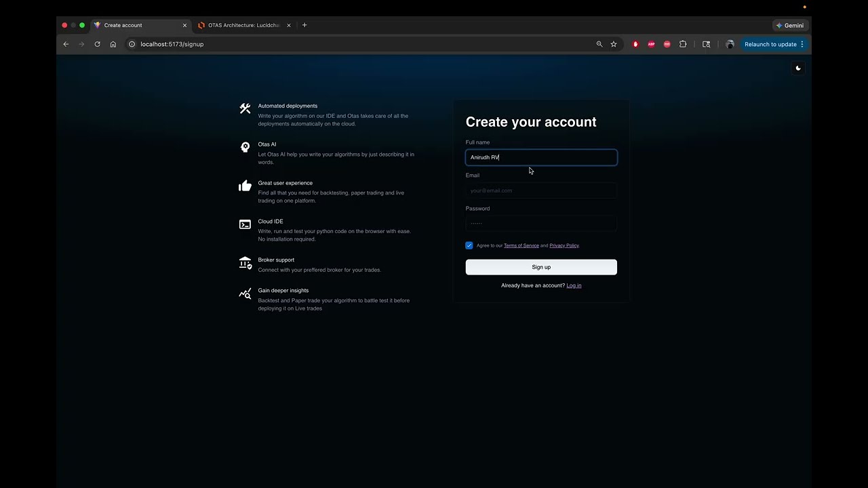Click the Gain deeper insights title

tap(283, 290)
